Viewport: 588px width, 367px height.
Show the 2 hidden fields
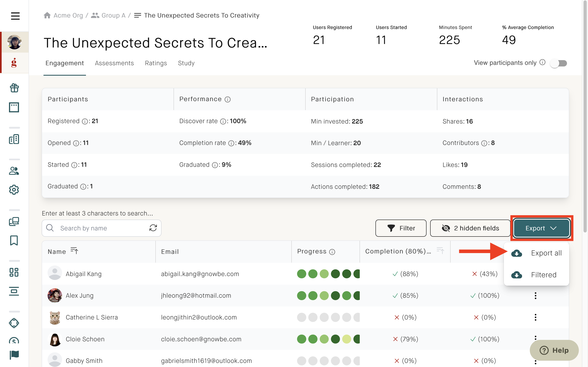[470, 228]
